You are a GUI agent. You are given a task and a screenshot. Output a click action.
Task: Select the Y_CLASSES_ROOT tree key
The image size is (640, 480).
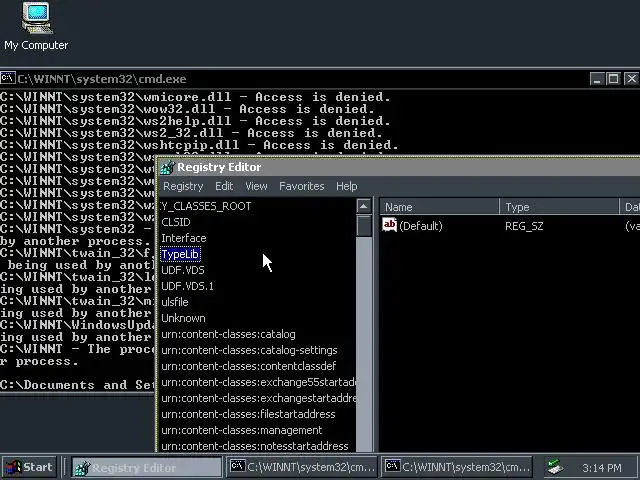[x=206, y=206]
